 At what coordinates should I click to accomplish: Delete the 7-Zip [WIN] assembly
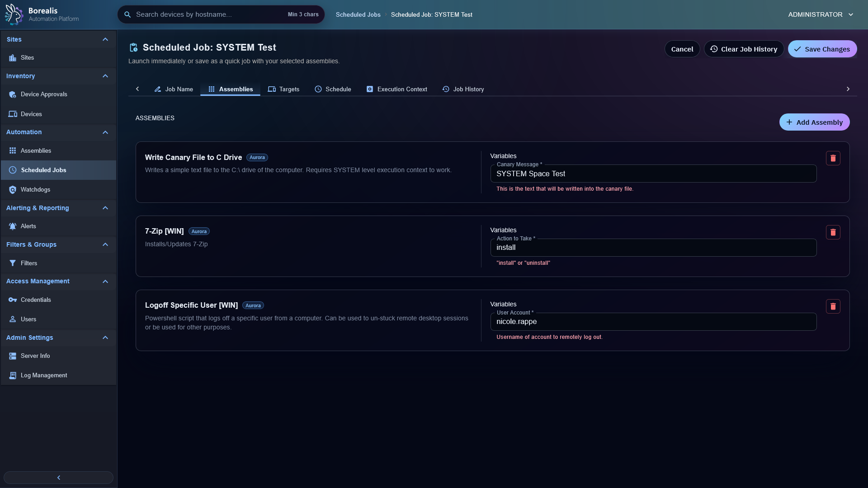(833, 232)
